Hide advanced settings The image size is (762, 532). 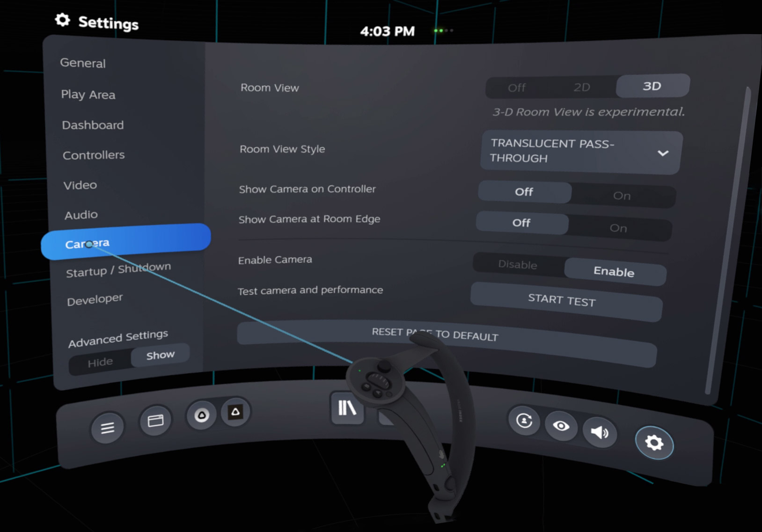pyautogui.click(x=100, y=362)
